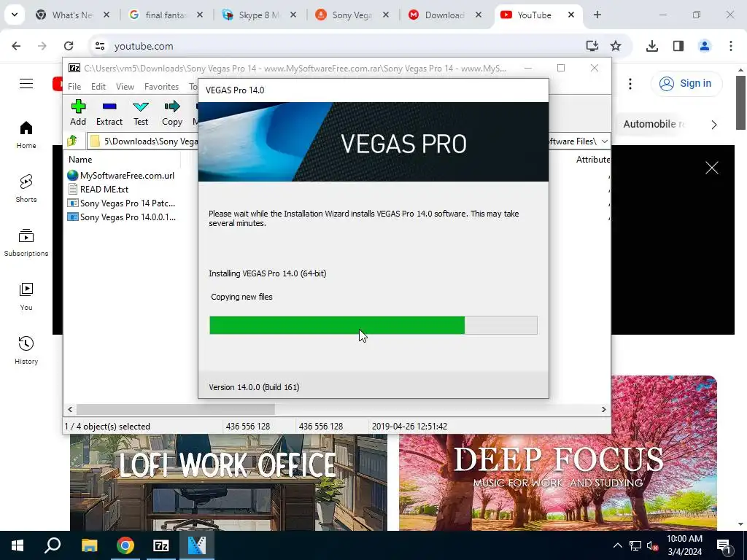The width and height of the screenshot is (747, 560).
Task: Click the Extract toolbar icon in 7-Zip
Action: pos(109,113)
